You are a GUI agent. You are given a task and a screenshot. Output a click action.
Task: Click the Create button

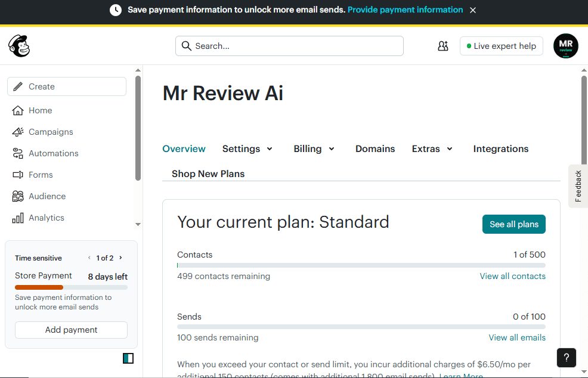[x=67, y=86]
